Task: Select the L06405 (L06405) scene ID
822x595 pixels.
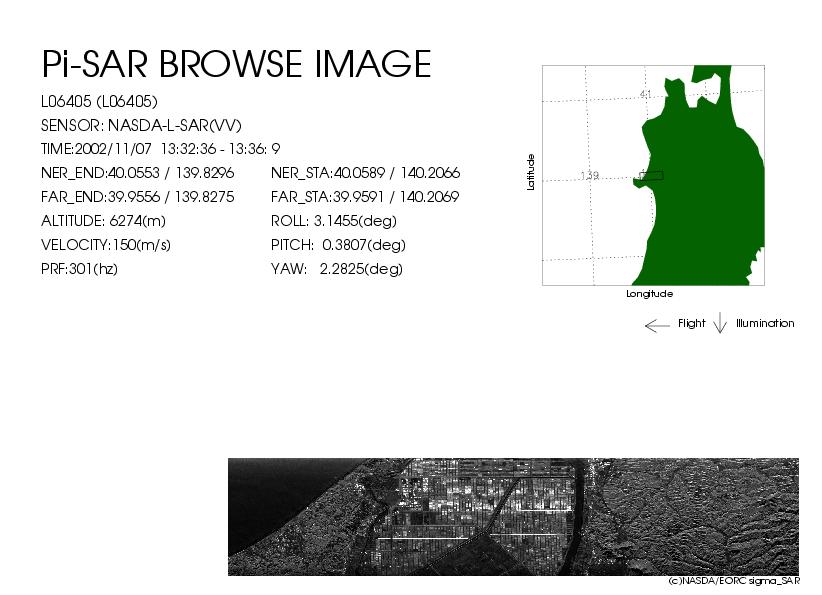Action: click(x=99, y=102)
